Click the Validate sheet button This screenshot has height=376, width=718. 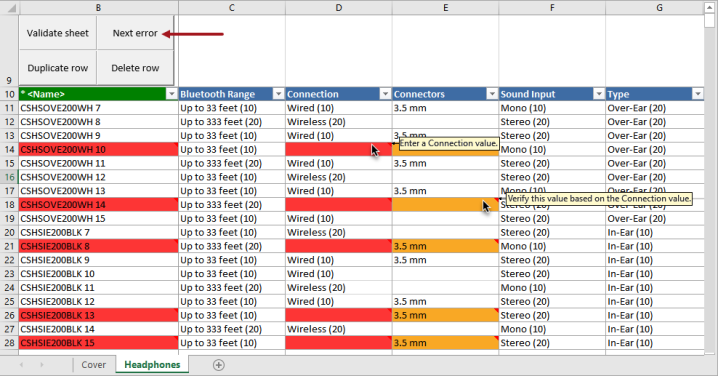tap(58, 33)
